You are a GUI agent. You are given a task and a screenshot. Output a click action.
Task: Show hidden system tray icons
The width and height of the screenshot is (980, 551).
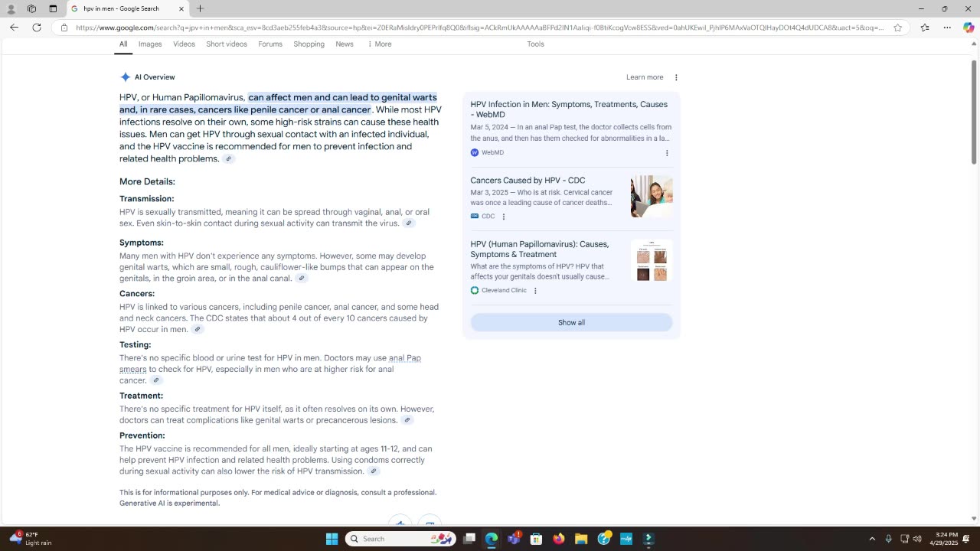pyautogui.click(x=872, y=539)
